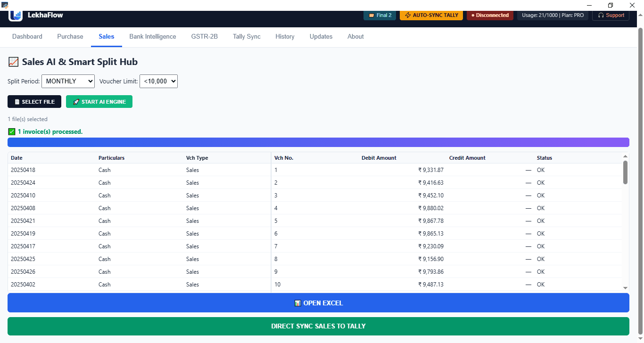Viewport: 644px width, 343px height.
Task: Click the page's vertical scrollbar
Action: click(x=640, y=181)
